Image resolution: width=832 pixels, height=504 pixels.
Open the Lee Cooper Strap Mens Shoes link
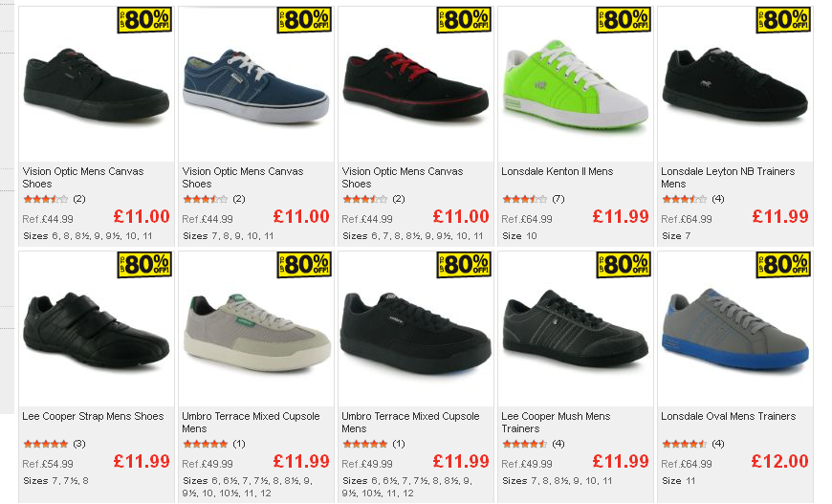pos(93,416)
